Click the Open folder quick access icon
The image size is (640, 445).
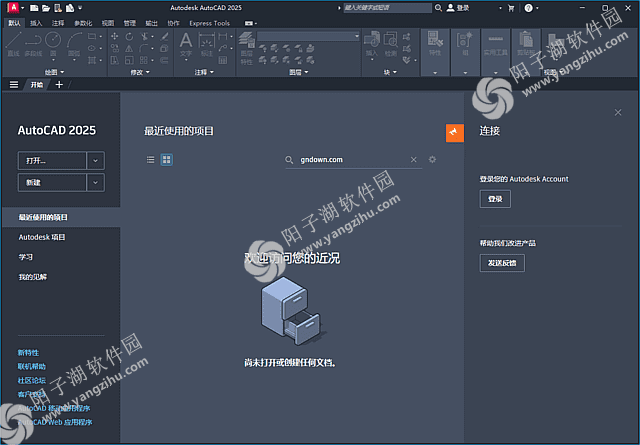click(46, 8)
